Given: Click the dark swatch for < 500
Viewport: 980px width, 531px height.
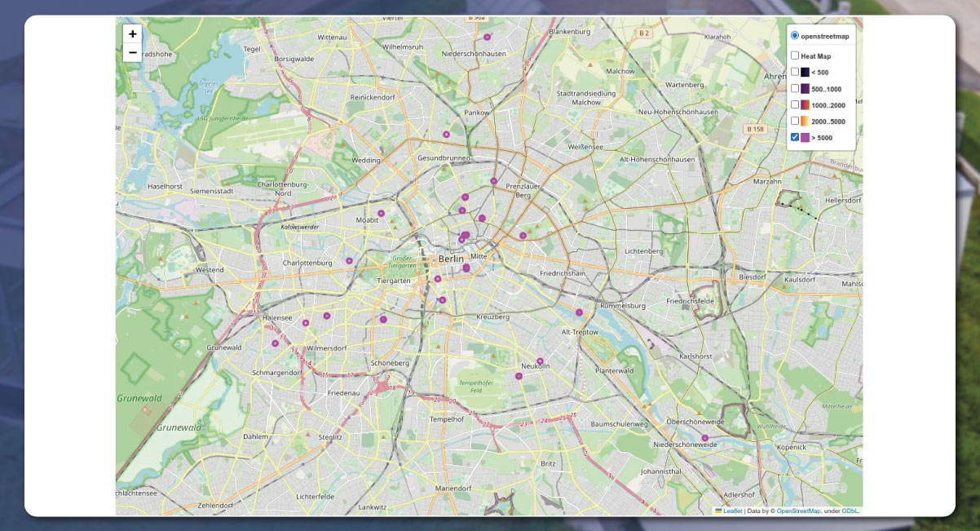Looking at the screenshot, I should tap(805, 73).
